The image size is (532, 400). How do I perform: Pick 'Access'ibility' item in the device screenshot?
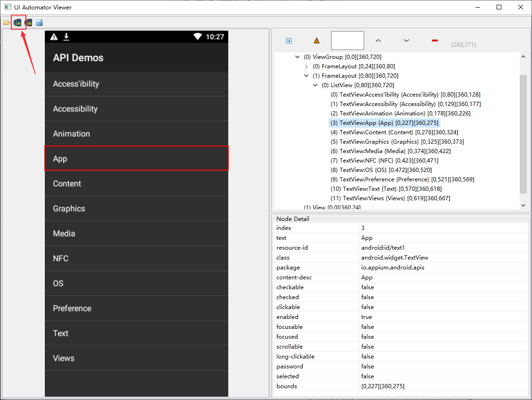pos(136,84)
